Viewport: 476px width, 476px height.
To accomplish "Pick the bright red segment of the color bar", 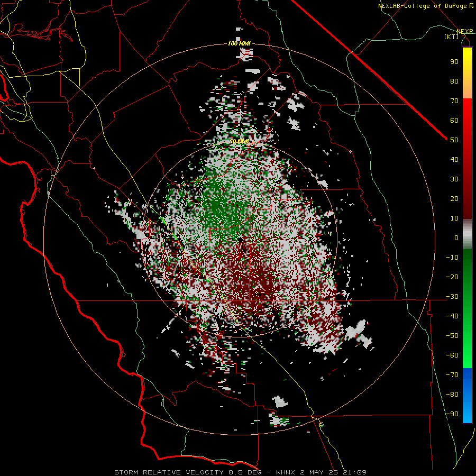I will click(467, 109).
